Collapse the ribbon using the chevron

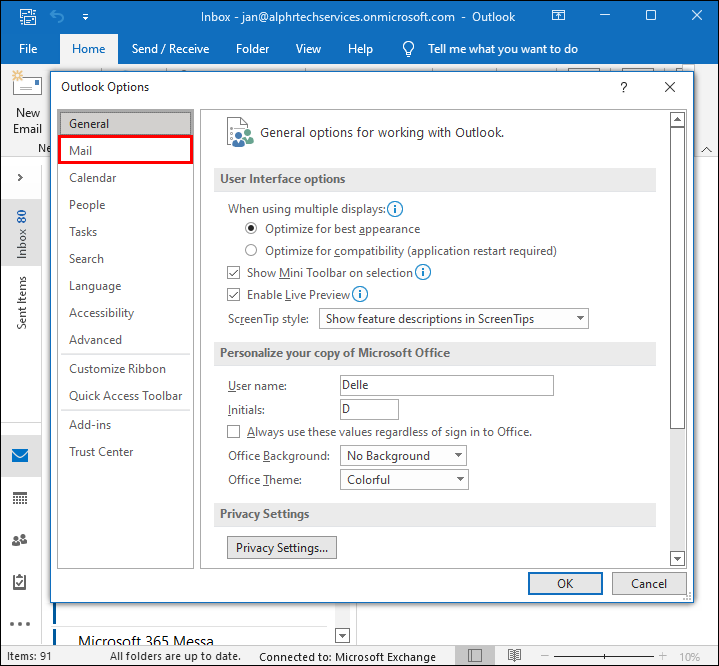click(707, 150)
